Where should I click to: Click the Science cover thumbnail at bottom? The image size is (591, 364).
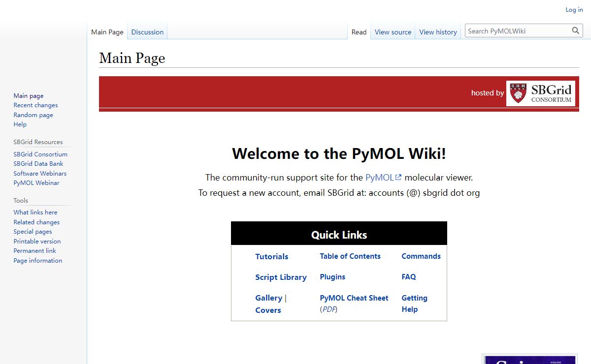[x=529, y=360]
